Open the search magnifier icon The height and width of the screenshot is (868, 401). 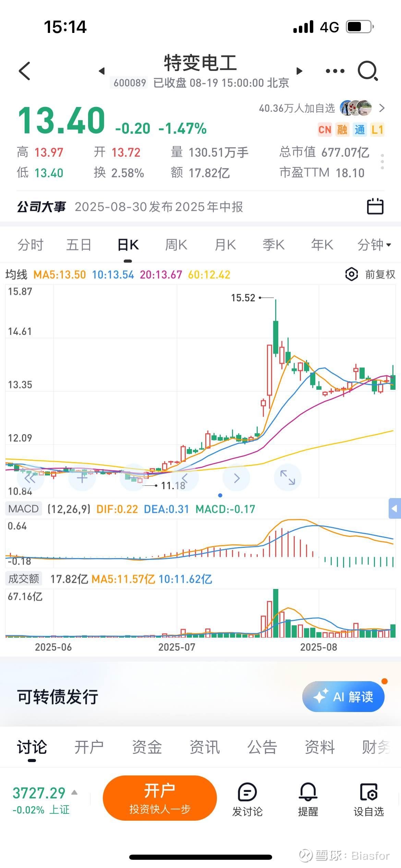coord(368,71)
